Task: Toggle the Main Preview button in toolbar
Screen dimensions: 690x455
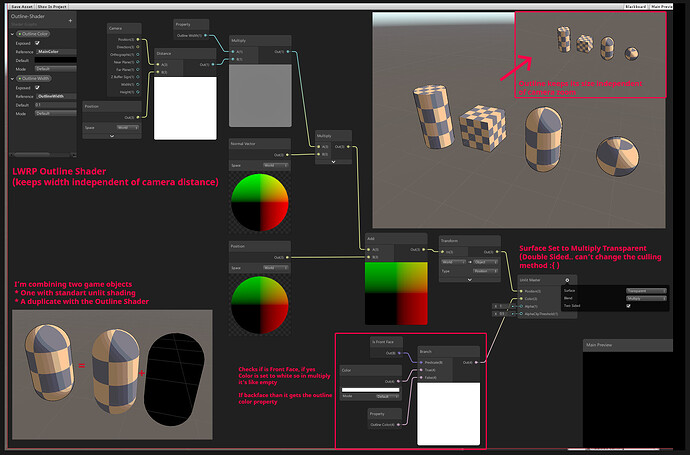Action: tap(661, 7)
